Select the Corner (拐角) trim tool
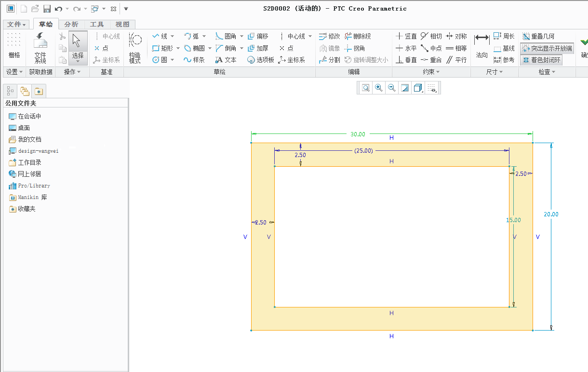The image size is (588, 372). pyautogui.click(x=355, y=48)
